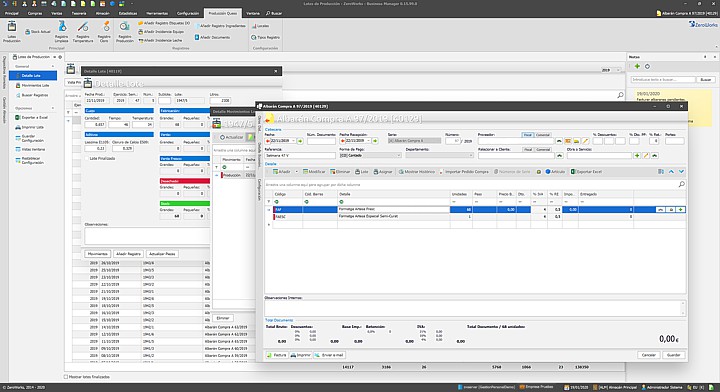
Task: Click Observaciones Internas text area
Action: click(475, 308)
